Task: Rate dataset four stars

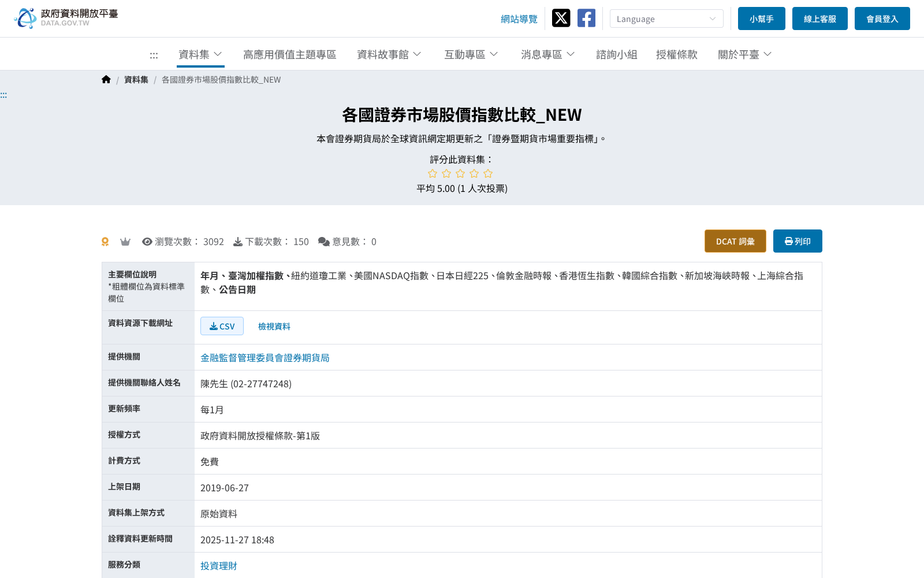Action: [474, 173]
